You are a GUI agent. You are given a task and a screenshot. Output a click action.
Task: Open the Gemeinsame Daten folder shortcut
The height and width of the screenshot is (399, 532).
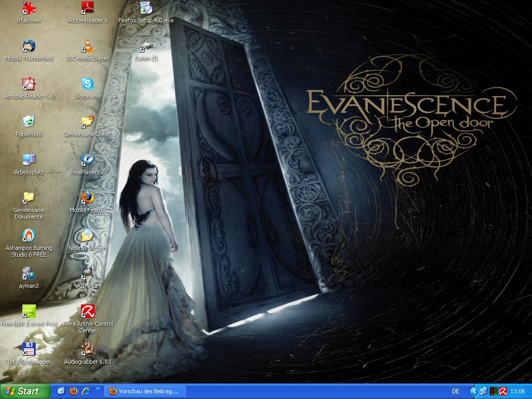(x=87, y=122)
